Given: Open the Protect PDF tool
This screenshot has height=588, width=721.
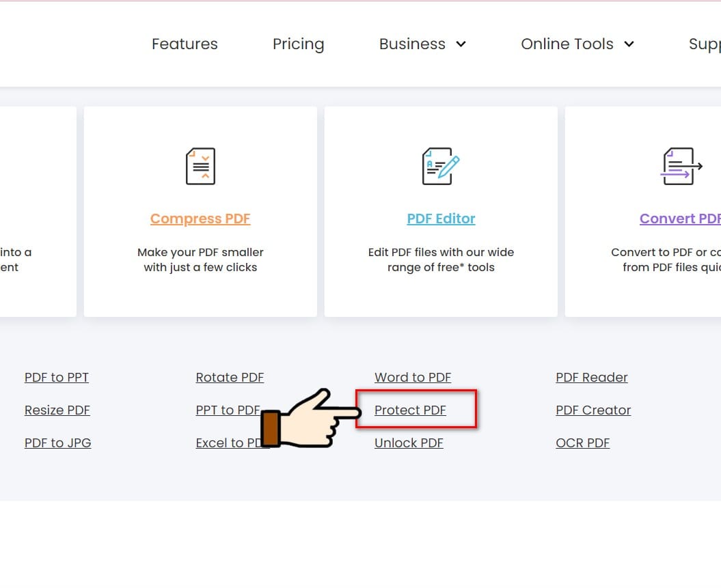Looking at the screenshot, I should pyautogui.click(x=410, y=410).
